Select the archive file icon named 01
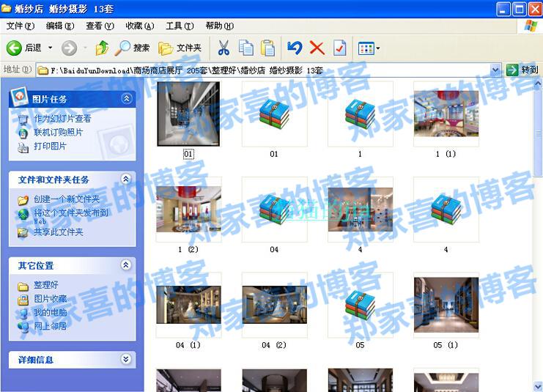The image size is (543, 392). click(x=274, y=114)
